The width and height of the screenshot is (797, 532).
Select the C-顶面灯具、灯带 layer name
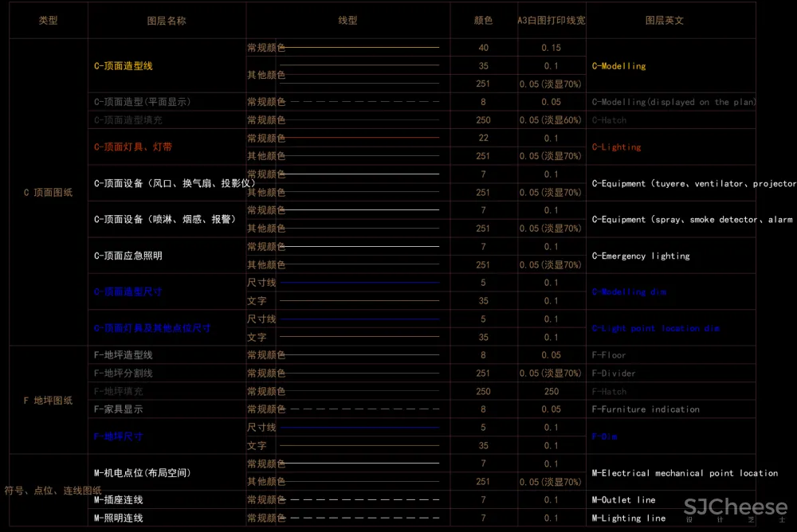[133, 147]
